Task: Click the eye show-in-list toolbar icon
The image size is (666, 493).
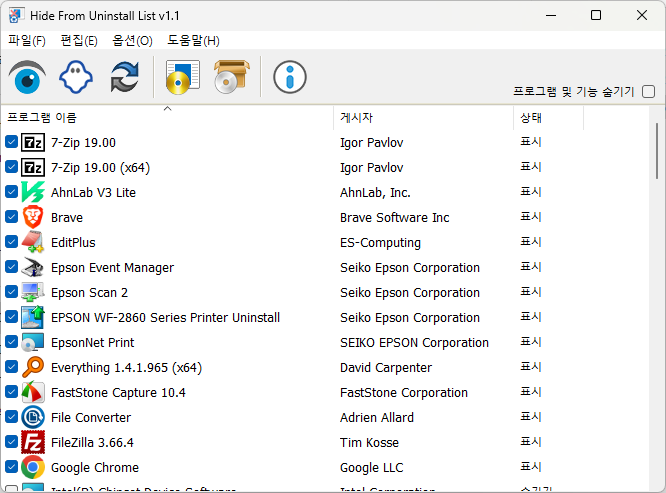Action: 27,77
